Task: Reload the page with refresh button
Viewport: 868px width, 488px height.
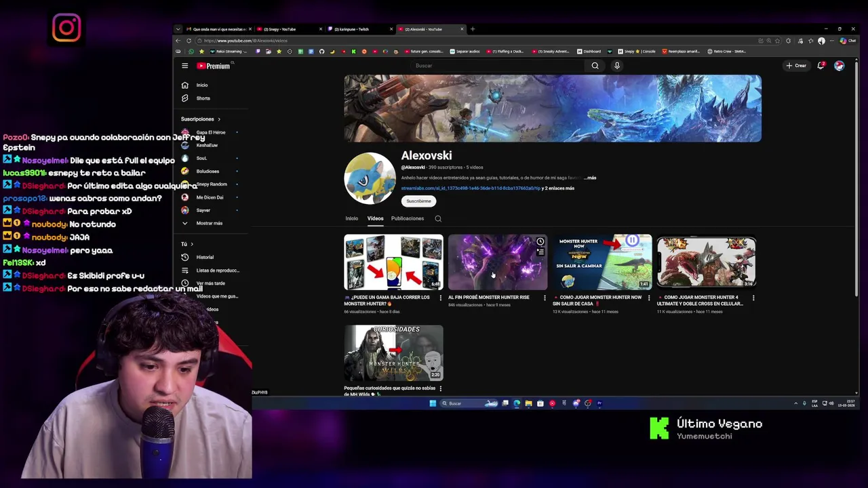Action: point(189,41)
